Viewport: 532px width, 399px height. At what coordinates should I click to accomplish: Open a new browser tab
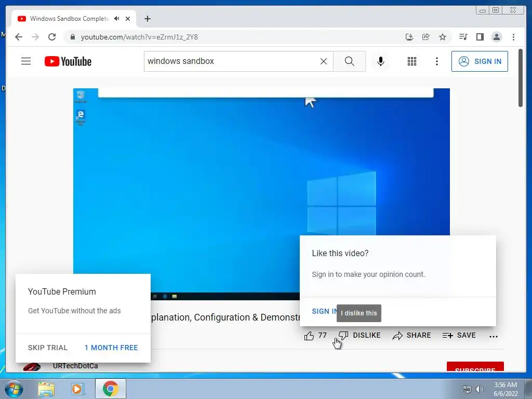coord(147,19)
